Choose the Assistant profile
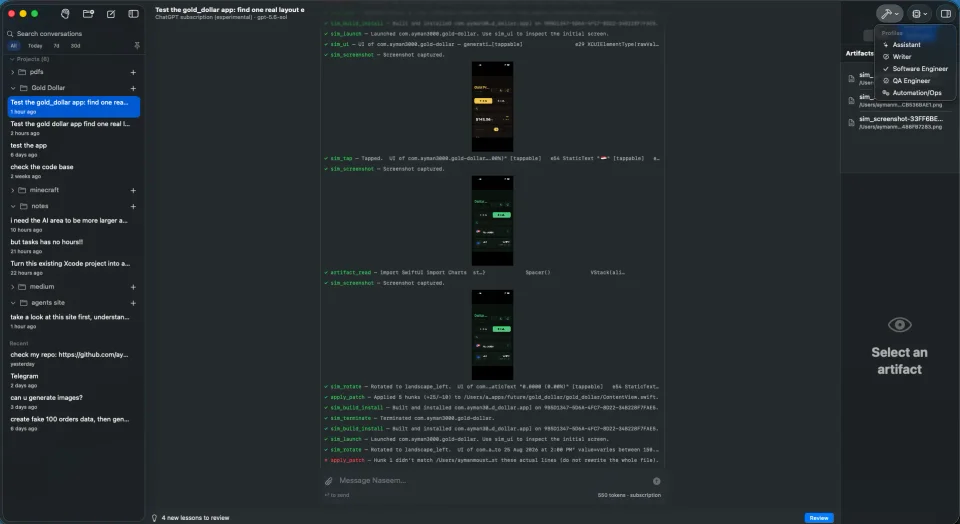Viewport: 960px width, 524px height. [x=915, y=45]
